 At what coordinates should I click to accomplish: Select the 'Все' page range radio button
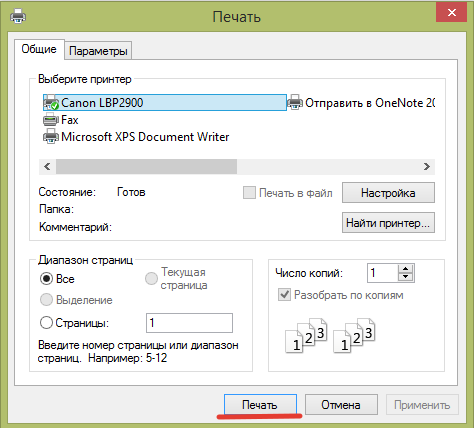(46, 279)
